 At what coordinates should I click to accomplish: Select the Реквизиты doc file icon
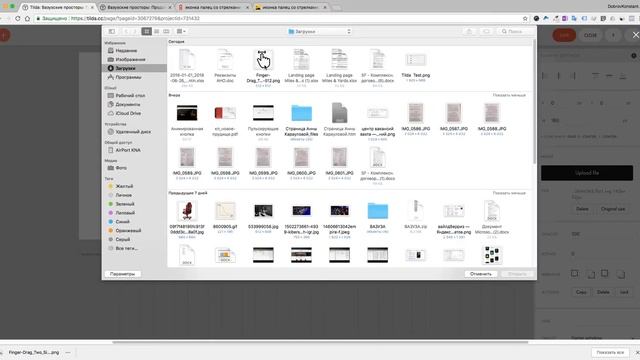225,60
